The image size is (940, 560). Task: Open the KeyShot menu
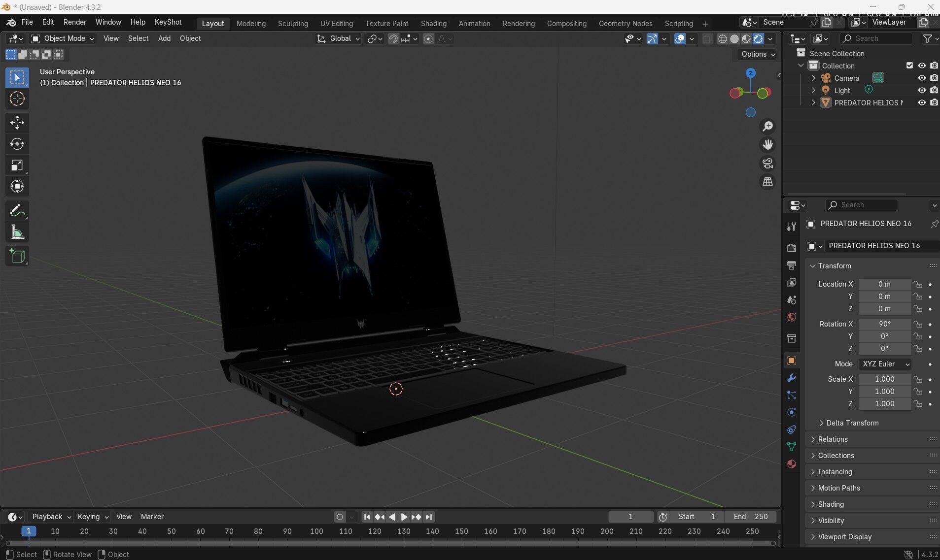[x=168, y=22]
